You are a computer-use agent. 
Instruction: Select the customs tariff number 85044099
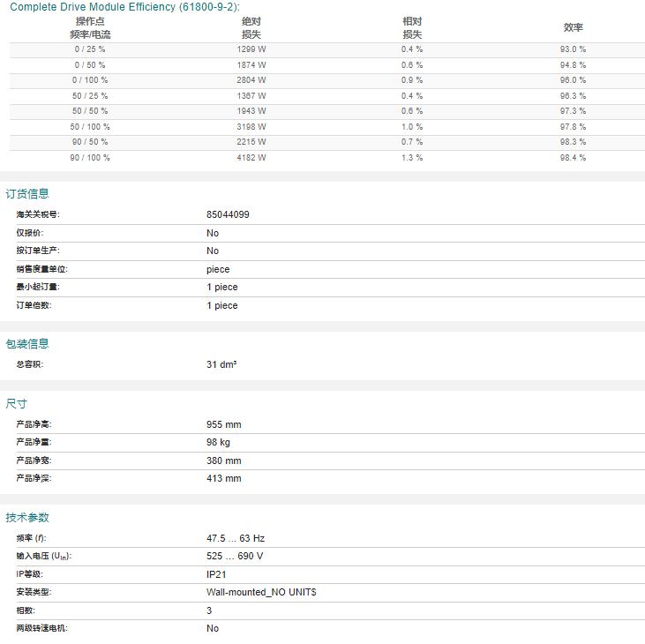(228, 214)
